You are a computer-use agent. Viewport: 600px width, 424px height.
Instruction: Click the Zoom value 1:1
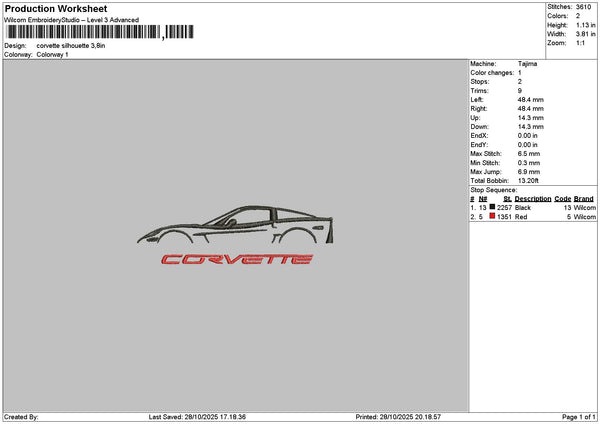580,43
